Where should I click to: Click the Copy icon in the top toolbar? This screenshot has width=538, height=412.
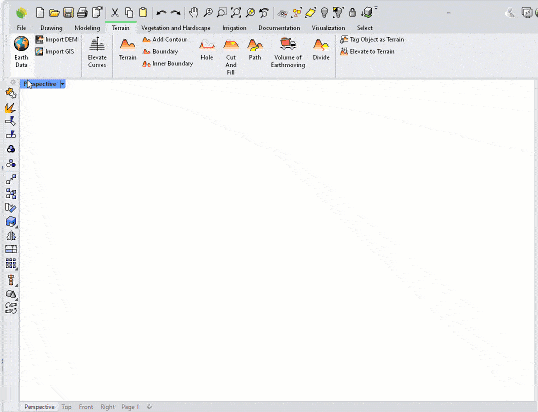point(129,13)
